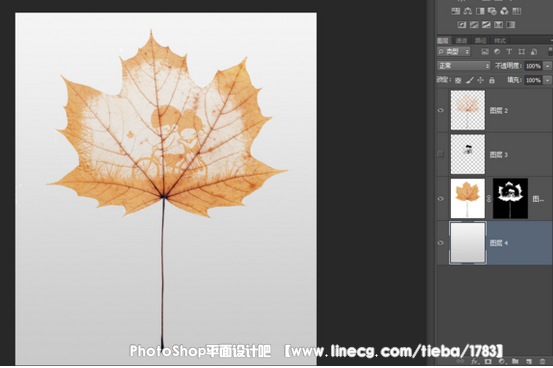Toggle lock position (move icon)
The image size is (553, 368).
click(x=480, y=80)
